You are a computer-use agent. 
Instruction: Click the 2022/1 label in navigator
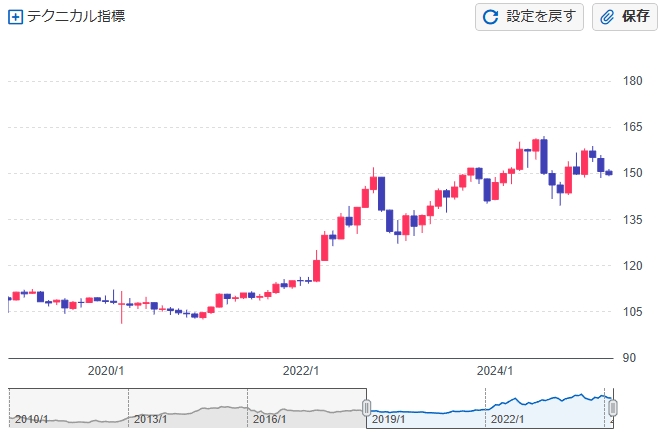(x=507, y=420)
